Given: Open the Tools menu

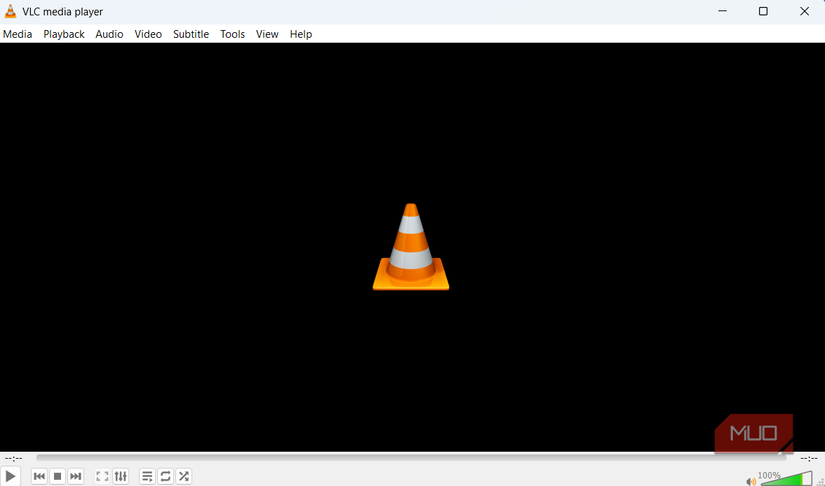Looking at the screenshot, I should point(232,34).
